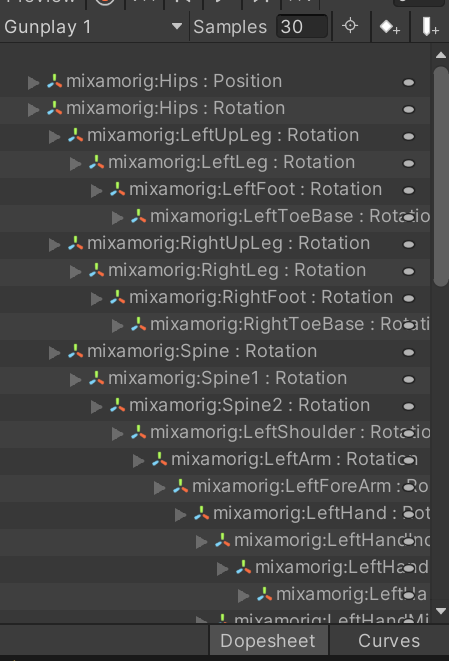Click the transform icon beside LeftArm : Rotation

tap(159, 459)
